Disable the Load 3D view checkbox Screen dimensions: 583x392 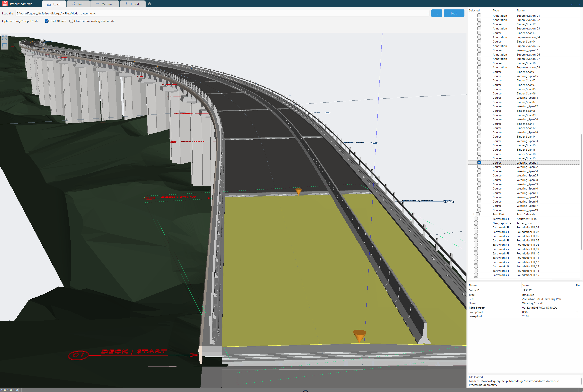[x=47, y=21]
